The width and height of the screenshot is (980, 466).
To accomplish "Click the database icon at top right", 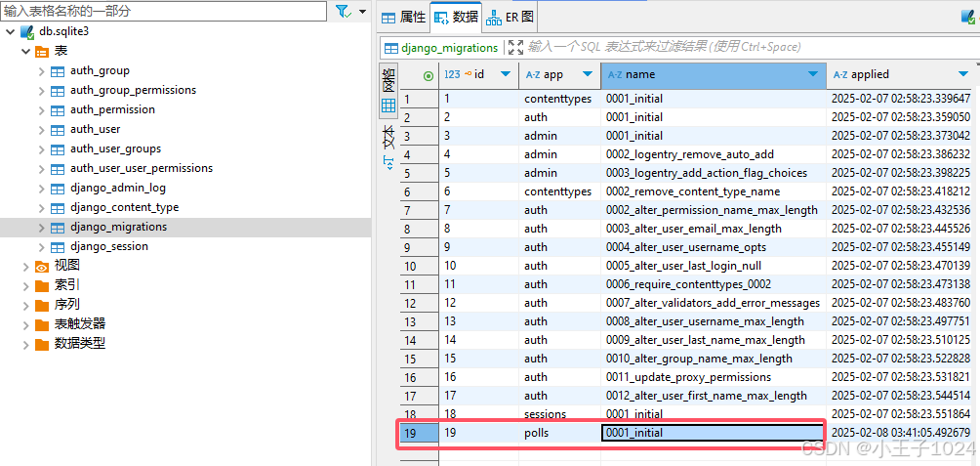I will [x=969, y=18].
